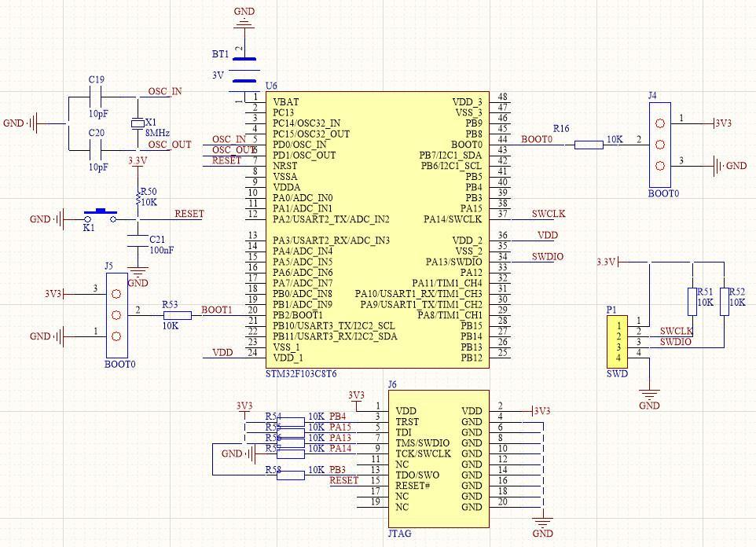Click the STM32F103C8T6 part name label

click(x=301, y=374)
